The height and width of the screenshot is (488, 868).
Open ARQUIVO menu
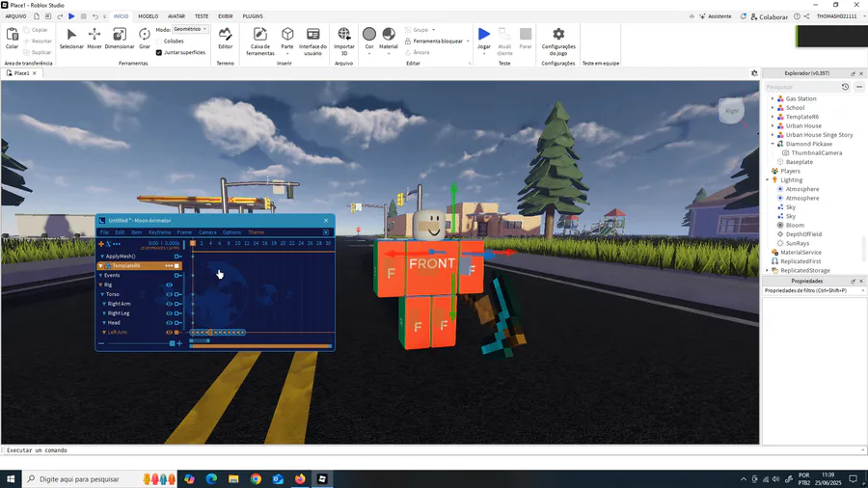16,16
